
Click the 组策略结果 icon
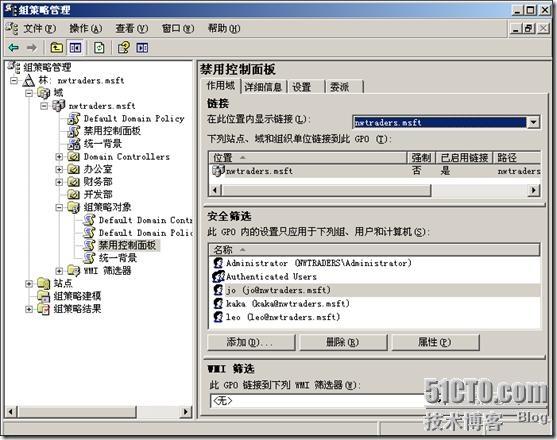44,309
